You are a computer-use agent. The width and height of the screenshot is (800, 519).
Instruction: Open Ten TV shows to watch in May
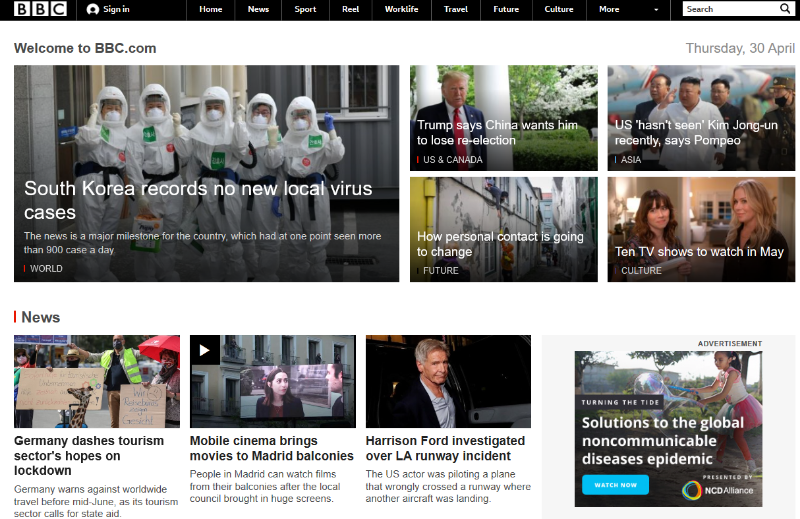coord(699,252)
